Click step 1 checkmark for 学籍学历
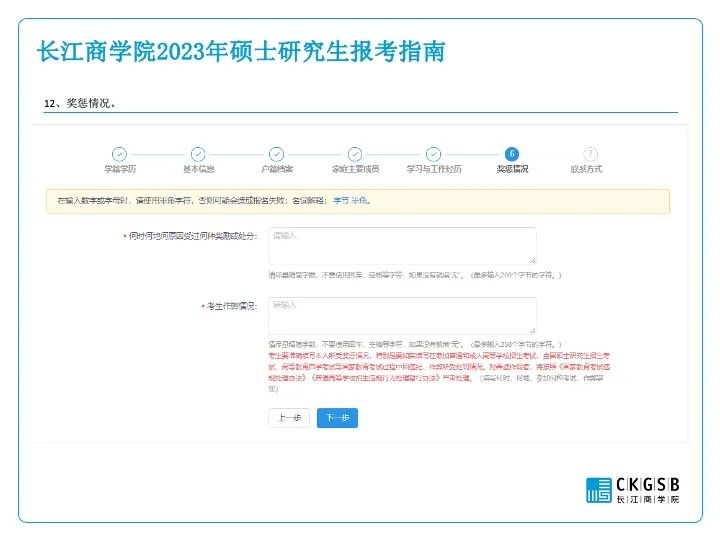720x540 pixels. (119, 154)
